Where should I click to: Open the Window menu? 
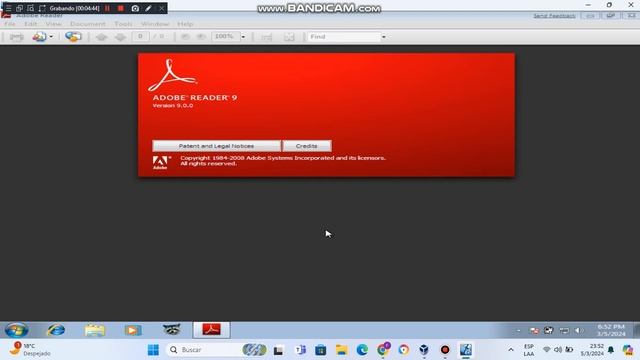click(x=155, y=24)
